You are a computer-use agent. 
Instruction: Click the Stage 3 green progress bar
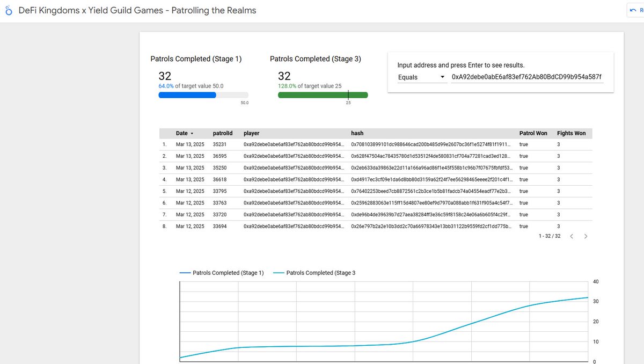click(x=323, y=95)
